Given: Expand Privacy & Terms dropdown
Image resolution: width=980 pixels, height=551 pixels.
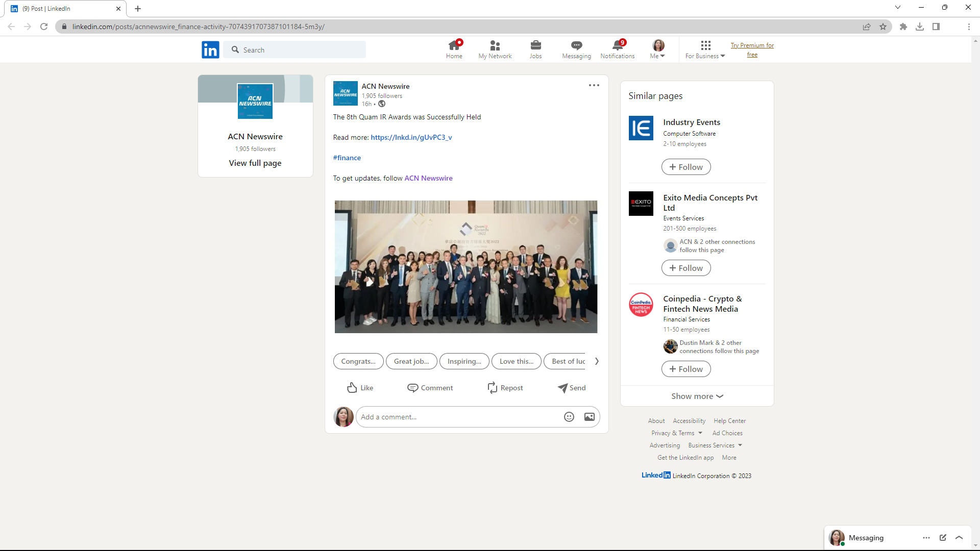Looking at the screenshot, I should (677, 433).
